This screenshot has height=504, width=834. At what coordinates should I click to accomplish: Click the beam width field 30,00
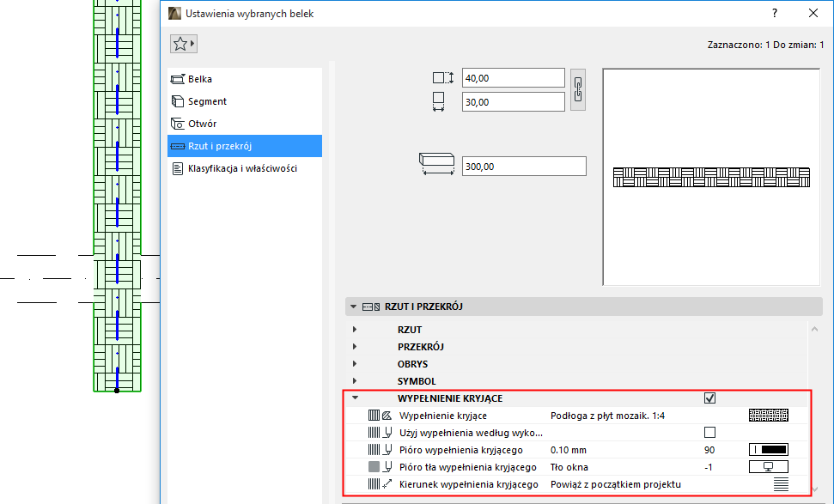coord(514,102)
